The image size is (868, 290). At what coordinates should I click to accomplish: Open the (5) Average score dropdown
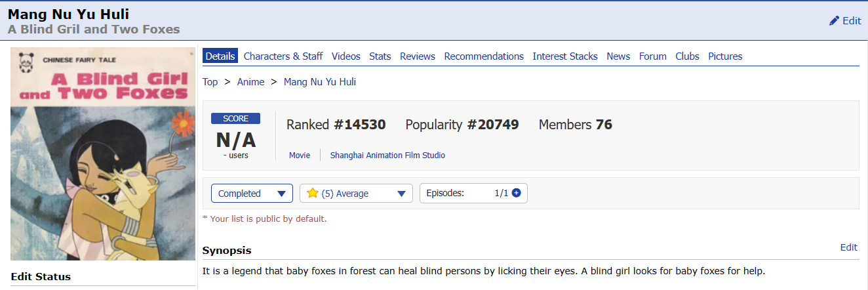[x=356, y=194]
